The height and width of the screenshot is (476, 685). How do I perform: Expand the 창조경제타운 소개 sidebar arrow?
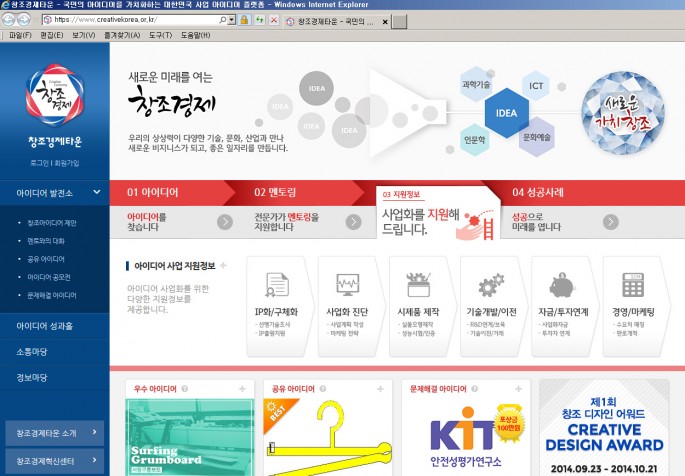pos(96,432)
